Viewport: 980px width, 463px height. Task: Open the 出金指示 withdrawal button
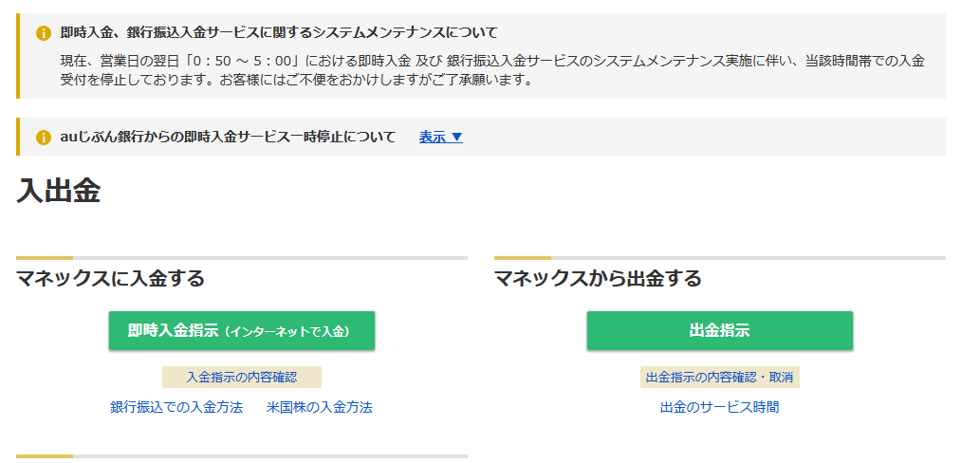(x=719, y=330)
